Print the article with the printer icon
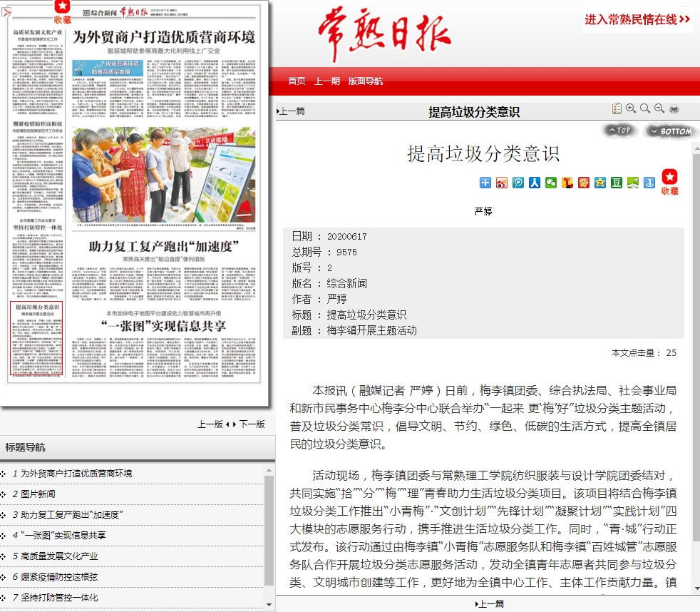The image size is (700, 612). pos(674,108)
